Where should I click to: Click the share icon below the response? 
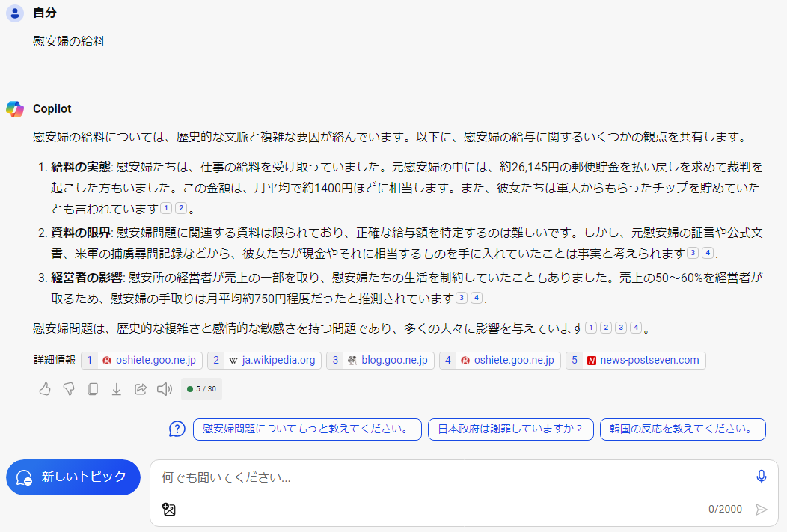(x=141, y=389)
